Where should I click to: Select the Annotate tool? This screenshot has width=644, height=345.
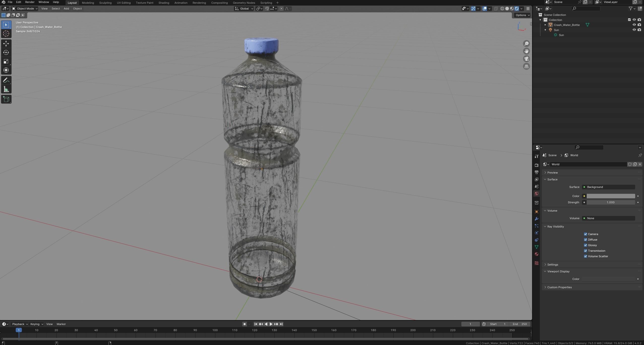6,80
